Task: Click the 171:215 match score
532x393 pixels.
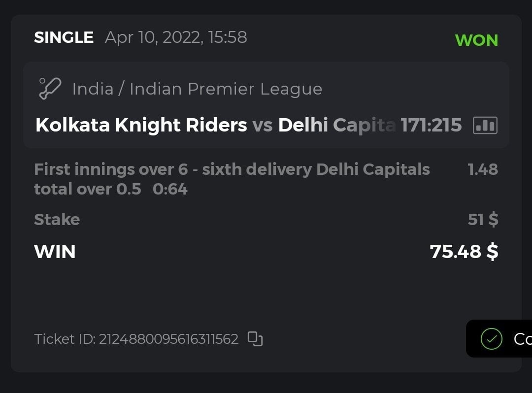Action: [431, 126]
